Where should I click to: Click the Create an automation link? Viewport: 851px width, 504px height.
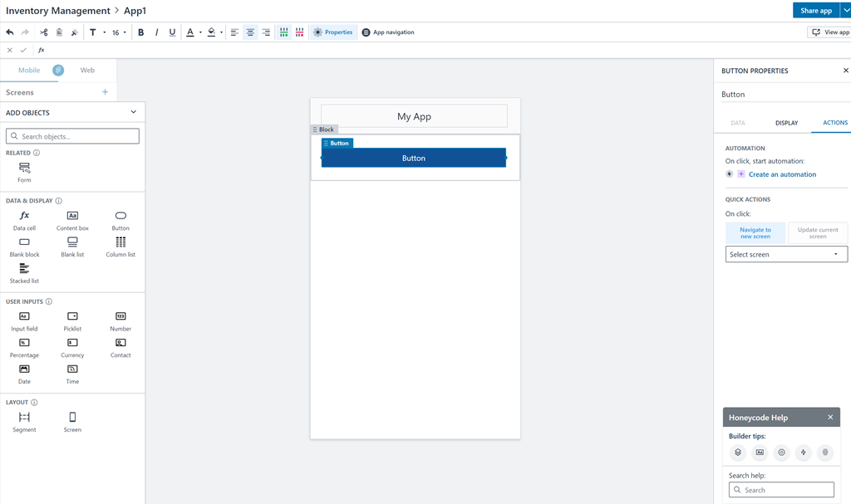(x=781, y=174)
